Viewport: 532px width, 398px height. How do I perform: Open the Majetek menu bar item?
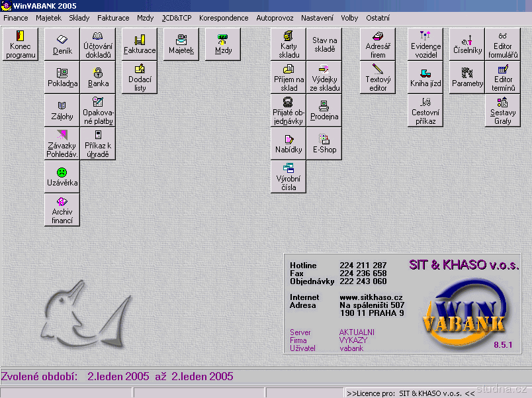click(48, 18)
